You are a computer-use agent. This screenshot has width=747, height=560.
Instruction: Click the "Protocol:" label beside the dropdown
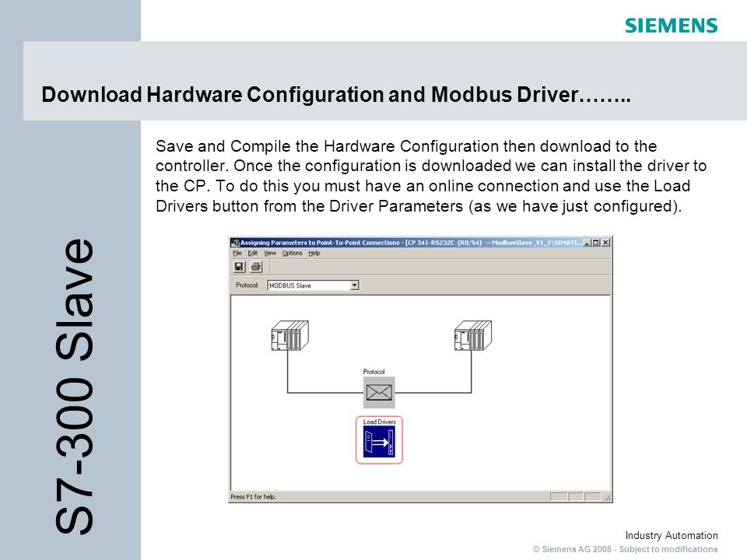tap(247, 285)
